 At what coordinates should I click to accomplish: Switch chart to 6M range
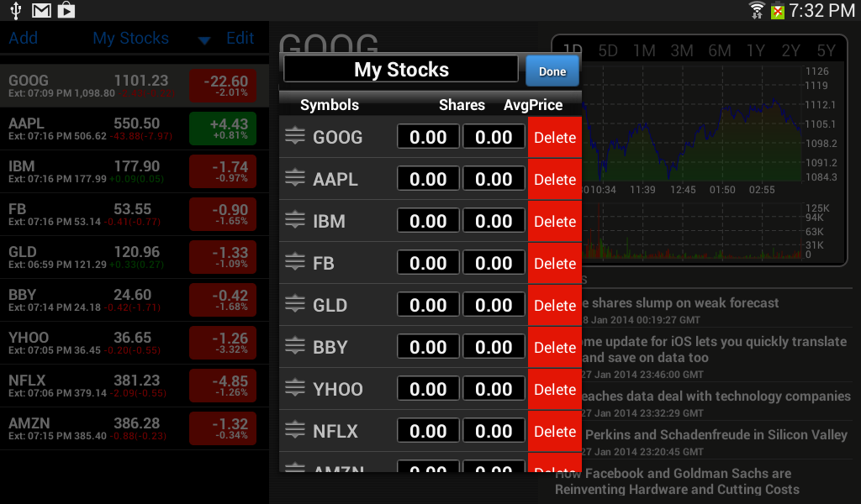pyautogui.click(x=720, y=51)
